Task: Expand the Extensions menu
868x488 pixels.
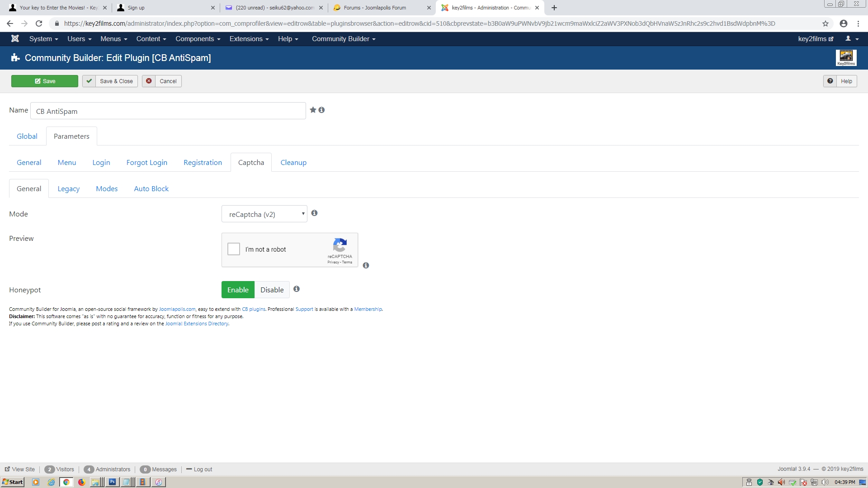Action: point(249,39)
